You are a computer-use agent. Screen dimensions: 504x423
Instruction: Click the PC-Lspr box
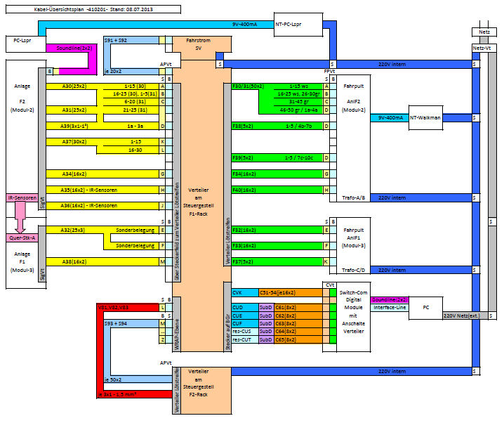(26, 44)
